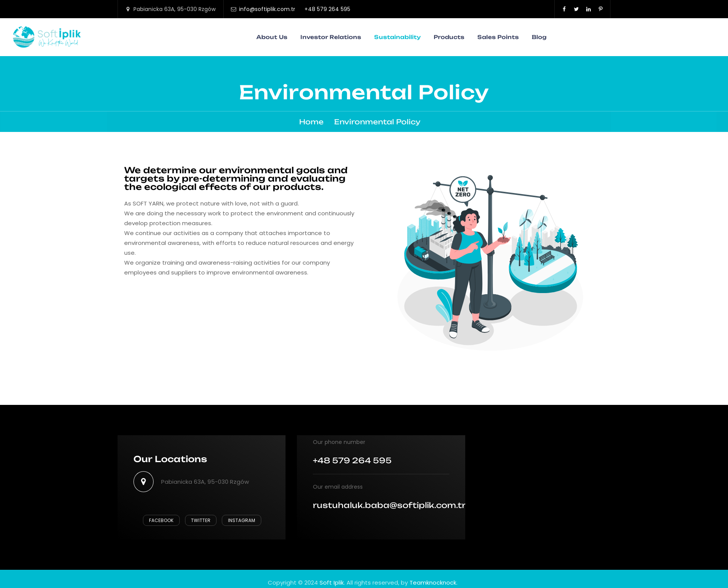
Task: Click the map pin icon beside header address
Action: coord(128,9)
